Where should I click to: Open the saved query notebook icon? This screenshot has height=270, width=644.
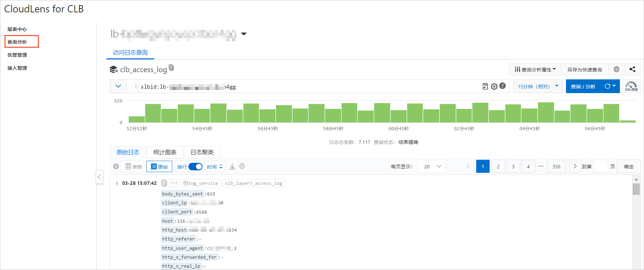(x=485, y=87)
